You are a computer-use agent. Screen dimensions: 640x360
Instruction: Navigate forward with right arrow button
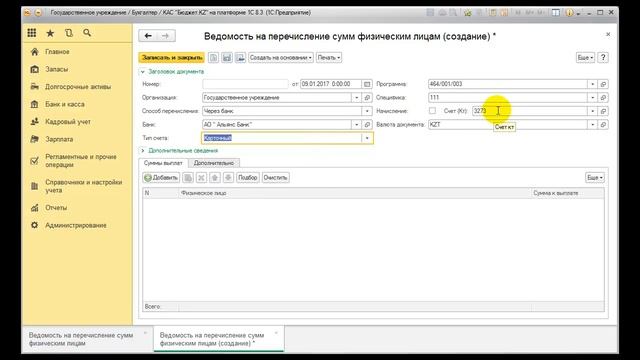pyautogui.click(x=166, y=36)
